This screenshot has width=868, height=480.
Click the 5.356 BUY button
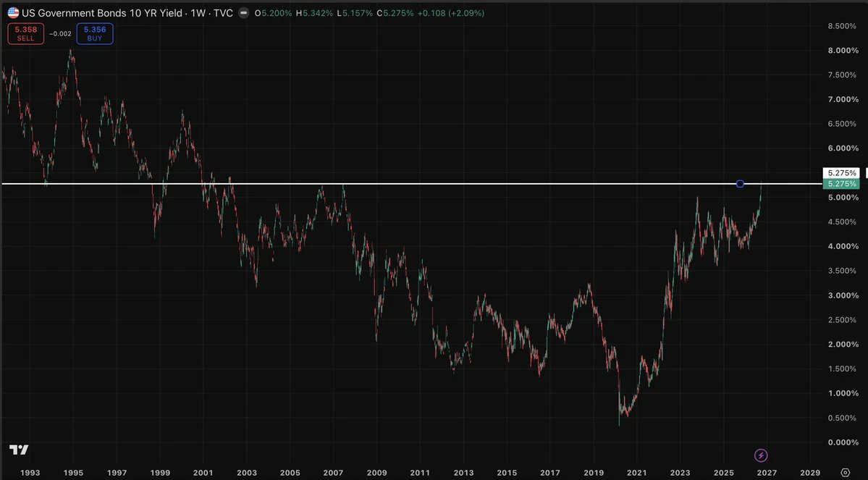pos(95,34)
